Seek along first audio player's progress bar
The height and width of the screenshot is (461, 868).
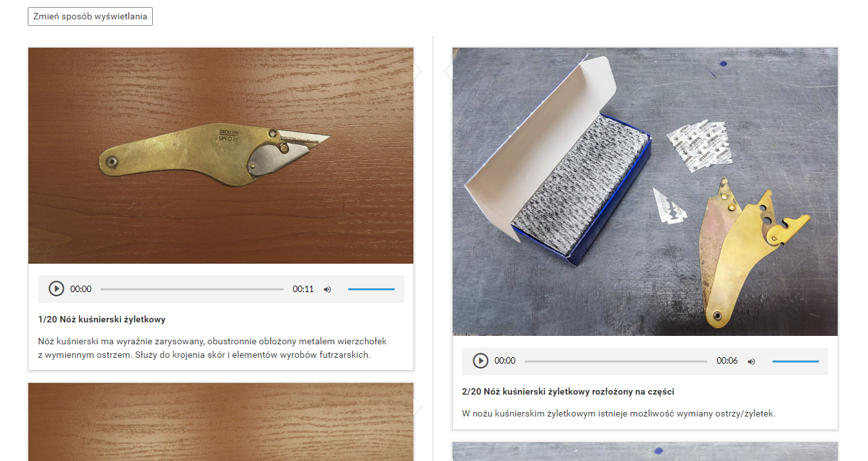pyautogui.click(x=192, y=289)
